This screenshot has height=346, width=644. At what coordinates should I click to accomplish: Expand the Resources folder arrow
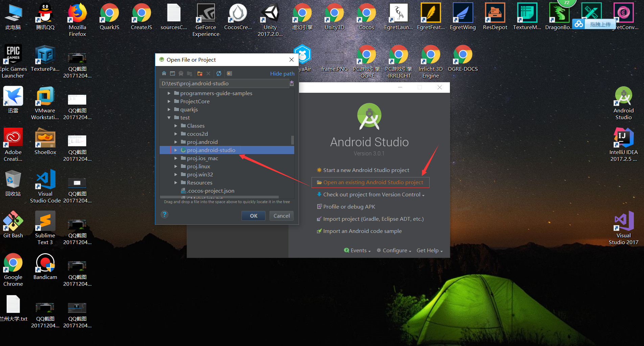click(176, 182)
